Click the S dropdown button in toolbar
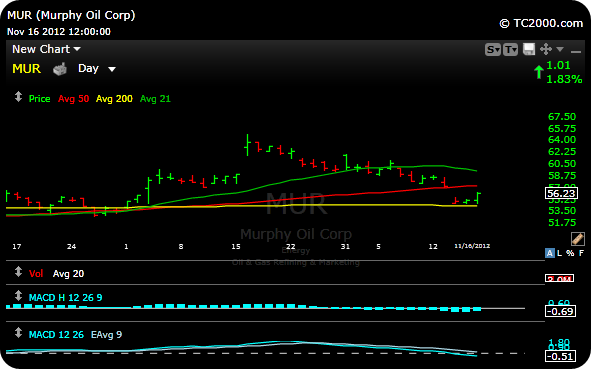Screen dimensions: 591x369 (493, 49)
